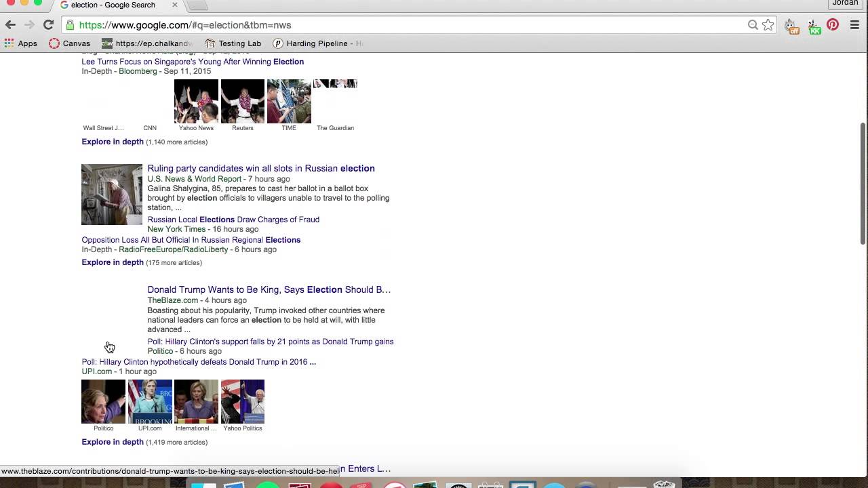Viewport: 868px width, 488px height.
Task: Open the Canvas bookmark
Action: [x=69, y=43]
